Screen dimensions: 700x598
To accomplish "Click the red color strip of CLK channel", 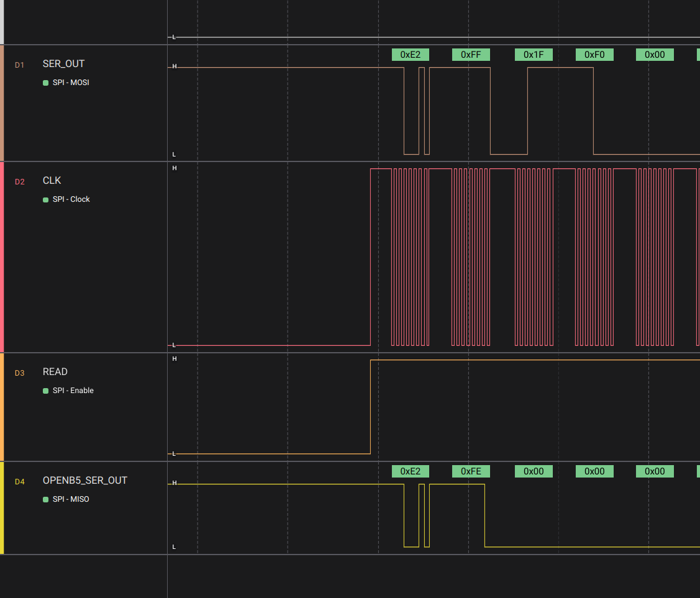I will point(2,257).
